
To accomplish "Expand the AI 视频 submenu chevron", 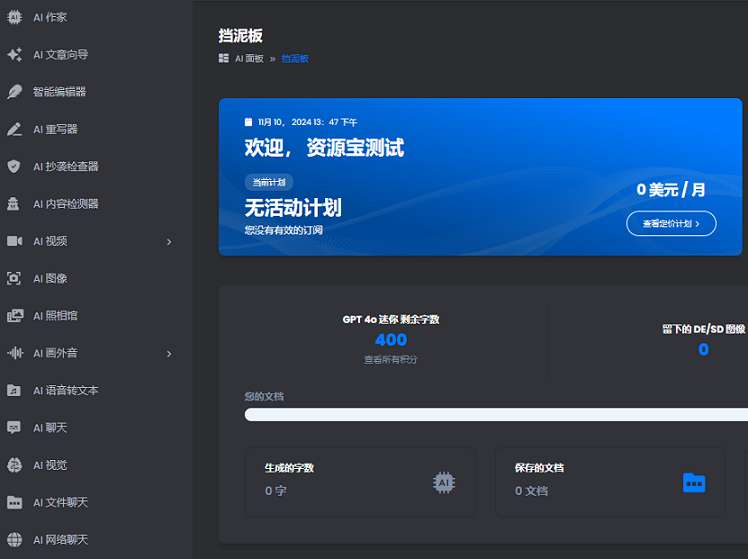I will [169, 241].
